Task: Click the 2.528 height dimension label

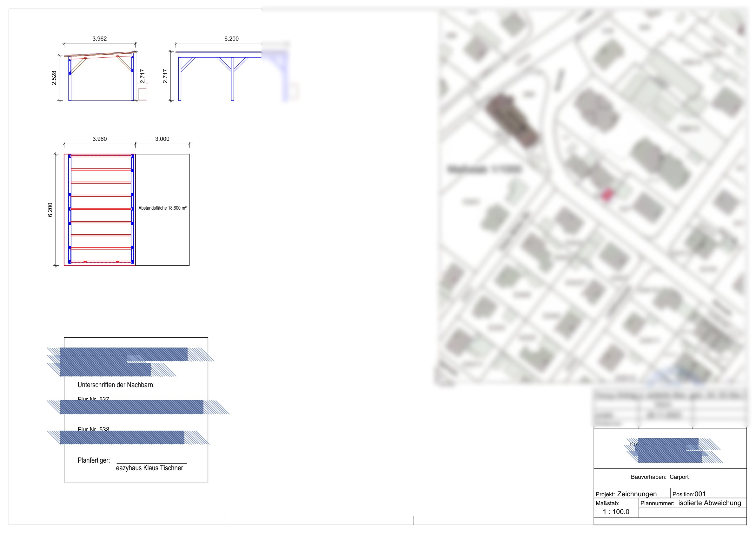Action: (x=54, y=78)
